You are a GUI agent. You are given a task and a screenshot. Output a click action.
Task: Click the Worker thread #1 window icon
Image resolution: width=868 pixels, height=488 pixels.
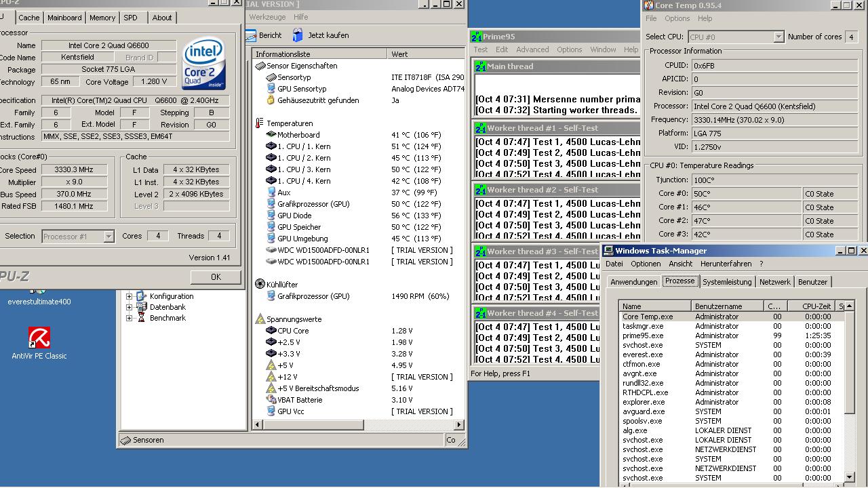click(x=481, y=128)
